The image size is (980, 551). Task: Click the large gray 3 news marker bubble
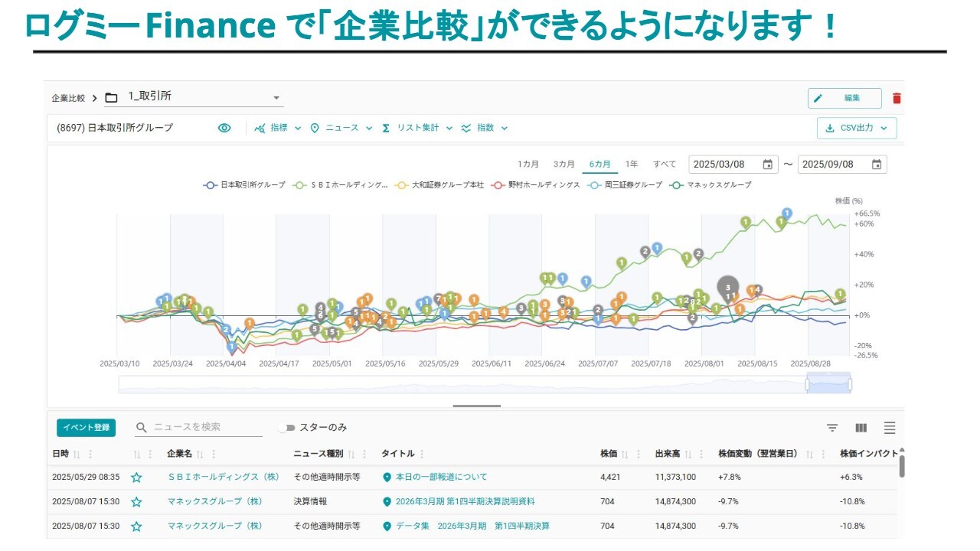click(728, 288)
